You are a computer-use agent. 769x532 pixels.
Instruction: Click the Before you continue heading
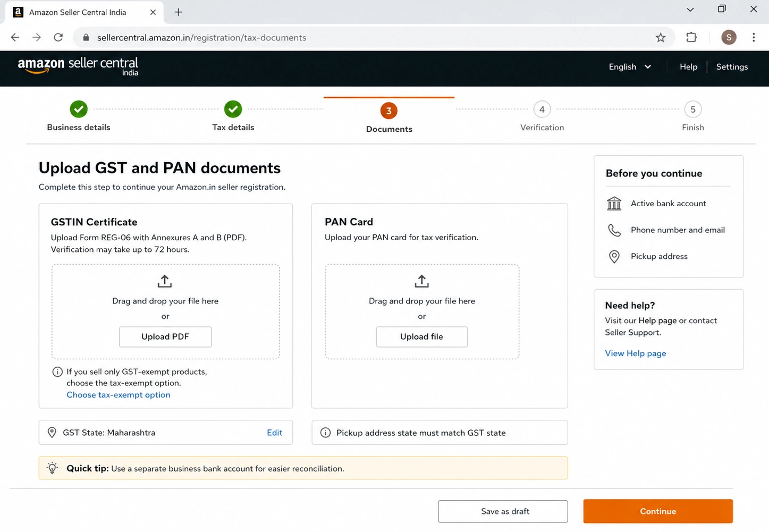(x=654, y=173)
